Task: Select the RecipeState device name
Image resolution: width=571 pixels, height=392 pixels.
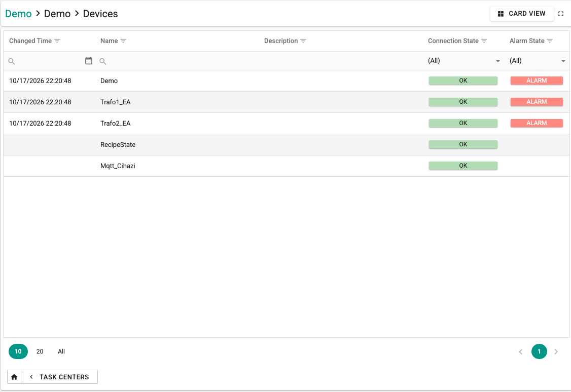Action: coord(118,145)
